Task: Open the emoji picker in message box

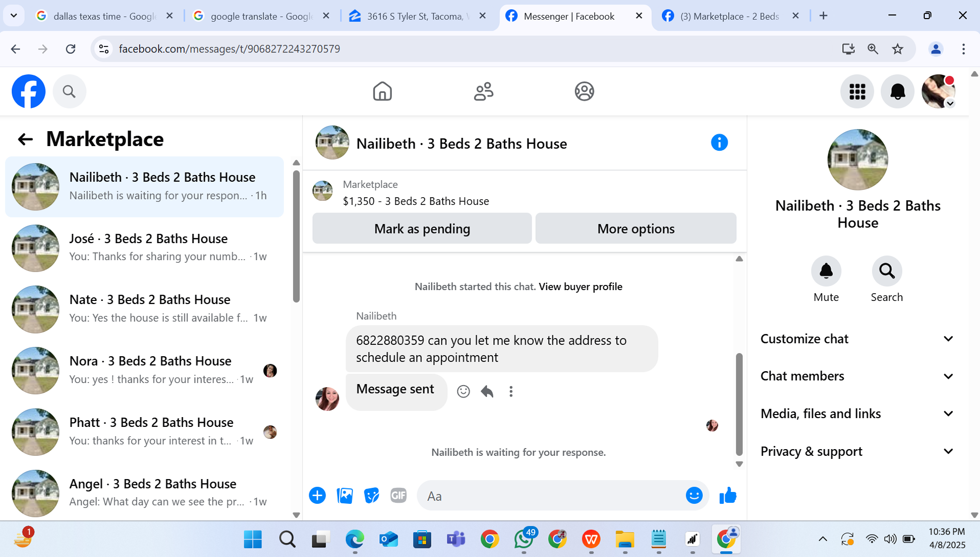Action: (x=694, y=496)
